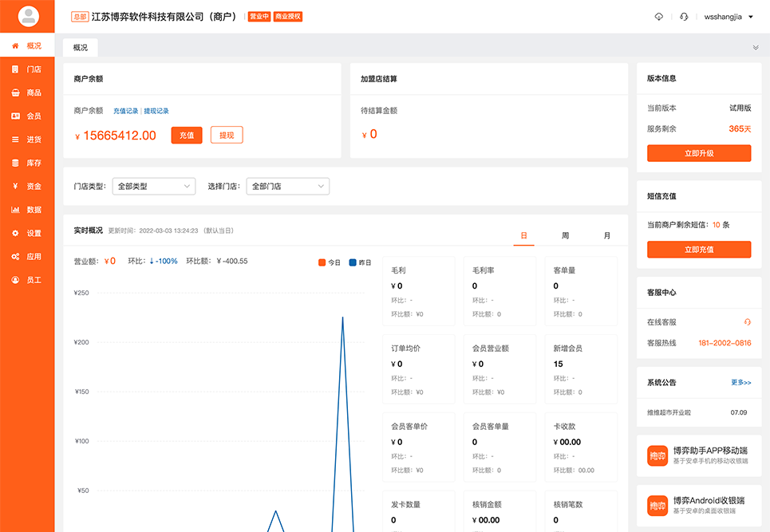
Task: Open the customer service headset icon in header
Action: tap(684, 17)
